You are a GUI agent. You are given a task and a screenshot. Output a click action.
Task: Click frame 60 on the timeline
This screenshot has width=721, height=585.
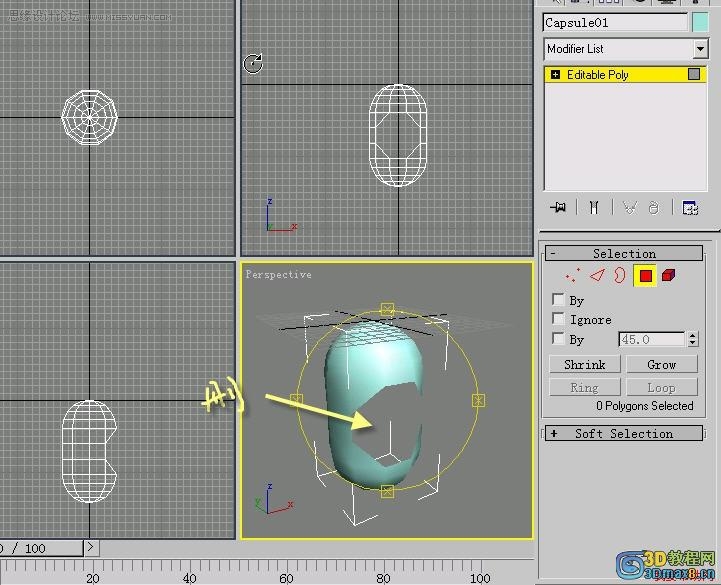286,578
